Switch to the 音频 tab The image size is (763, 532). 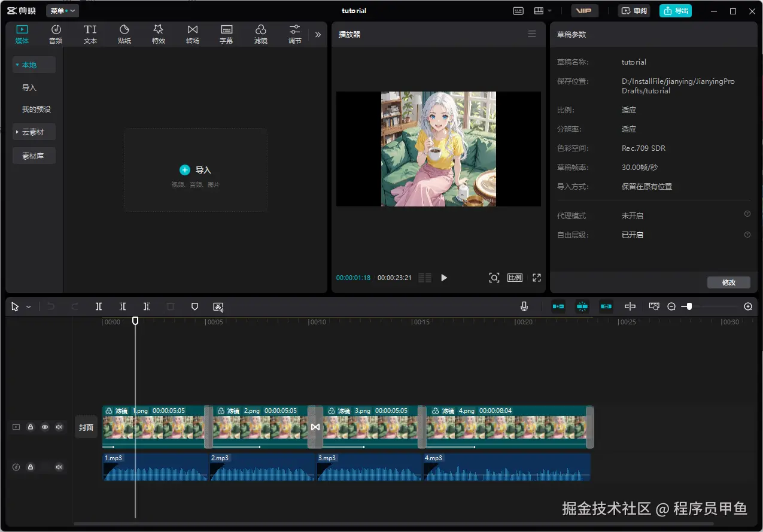(x=56, y=34)
